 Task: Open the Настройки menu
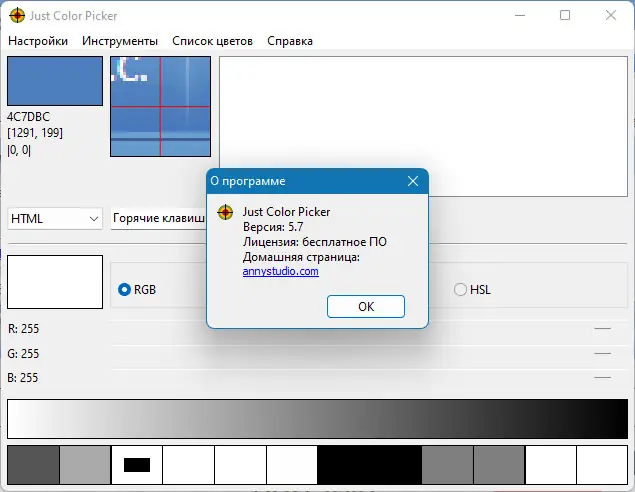(38, 41)
